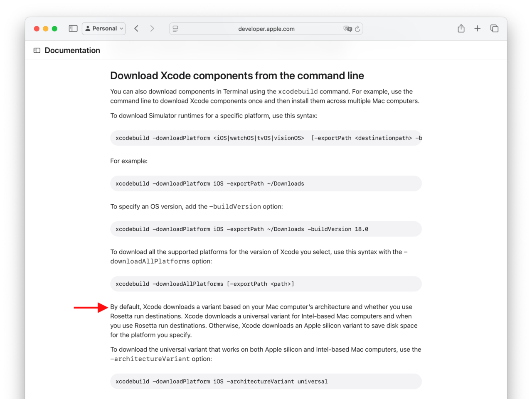Open the Personal profile dropdown chevron
This screenshot has width=532, height=399.
121,29
